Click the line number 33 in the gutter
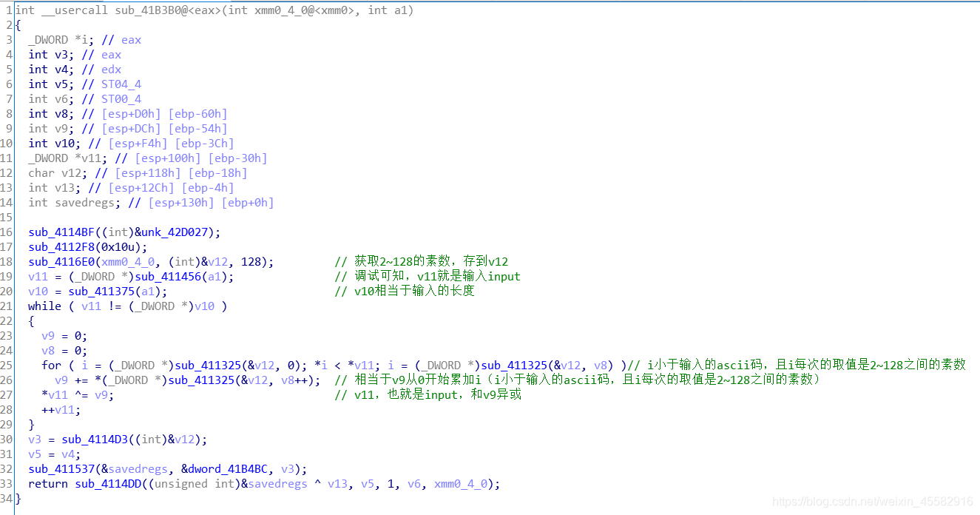The height and width of the screenshot is (515, 980). click(7, 483)
